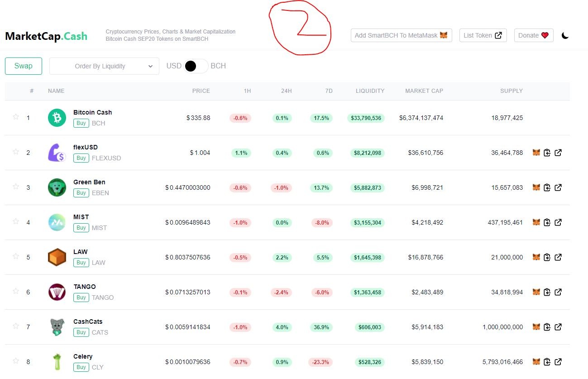
Task: Add Celery token to MetaMask via fox icon
Action: coord(536,362)
